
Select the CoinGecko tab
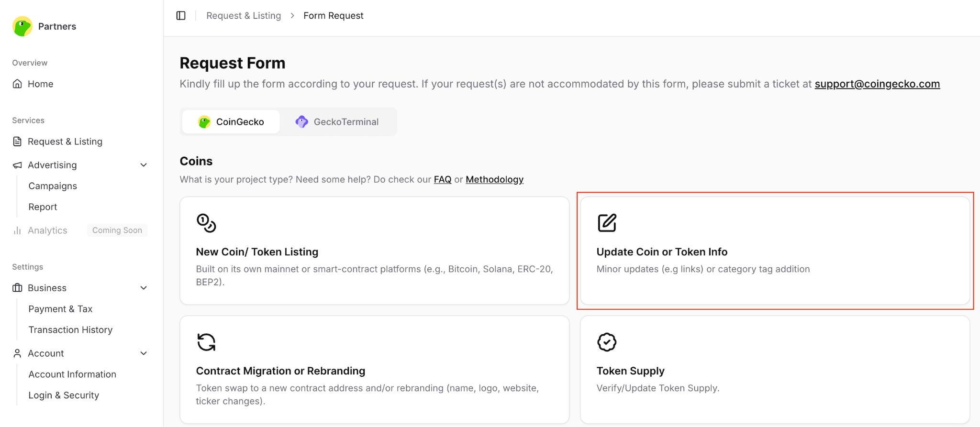(231, 122)
